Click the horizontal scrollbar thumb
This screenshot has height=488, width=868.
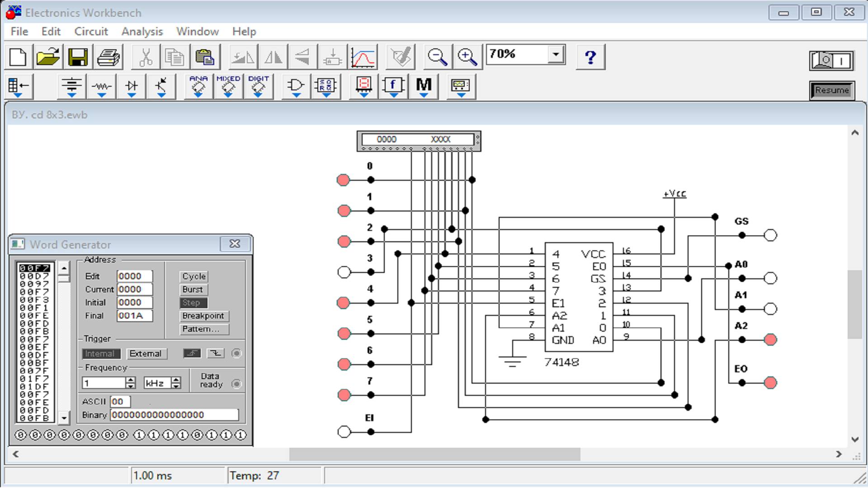click(434, 454)
